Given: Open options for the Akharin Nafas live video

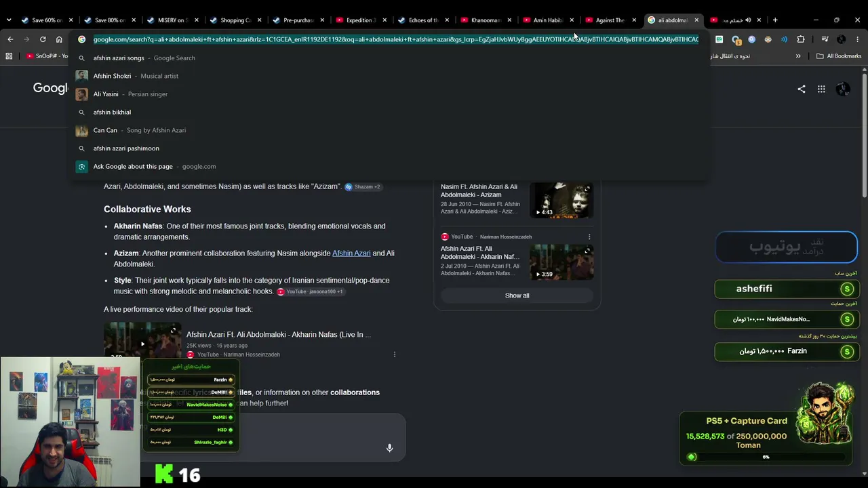Looking at the screenshot, I should [x=394, y=354].
